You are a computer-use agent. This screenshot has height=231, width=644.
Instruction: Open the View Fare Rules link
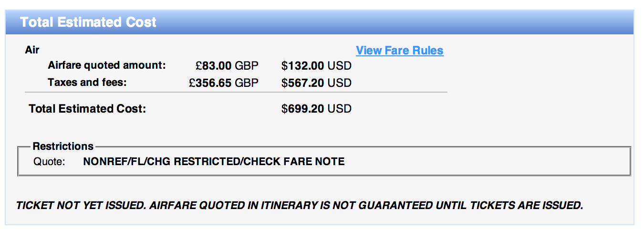pyautogui.click(x=399, y=51)
